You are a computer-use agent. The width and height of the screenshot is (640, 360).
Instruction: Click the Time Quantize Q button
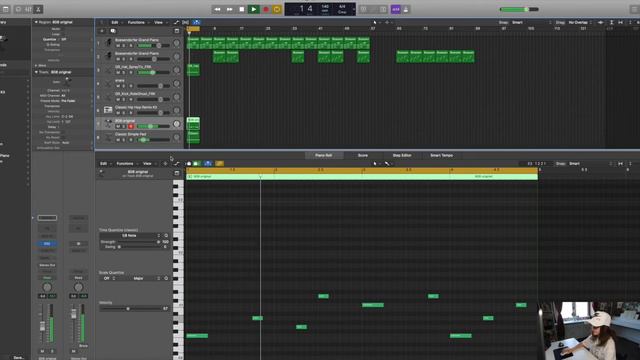point(166,236)
